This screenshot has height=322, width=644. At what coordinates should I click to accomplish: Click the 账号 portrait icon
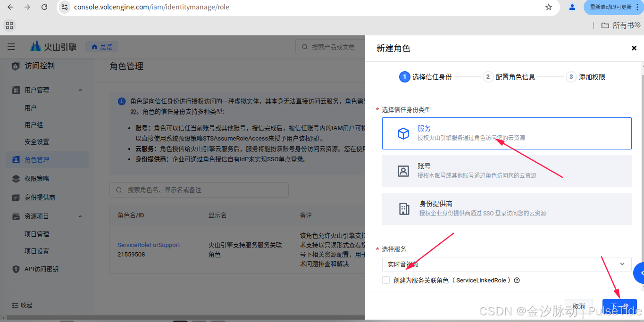tap(403, 171)
